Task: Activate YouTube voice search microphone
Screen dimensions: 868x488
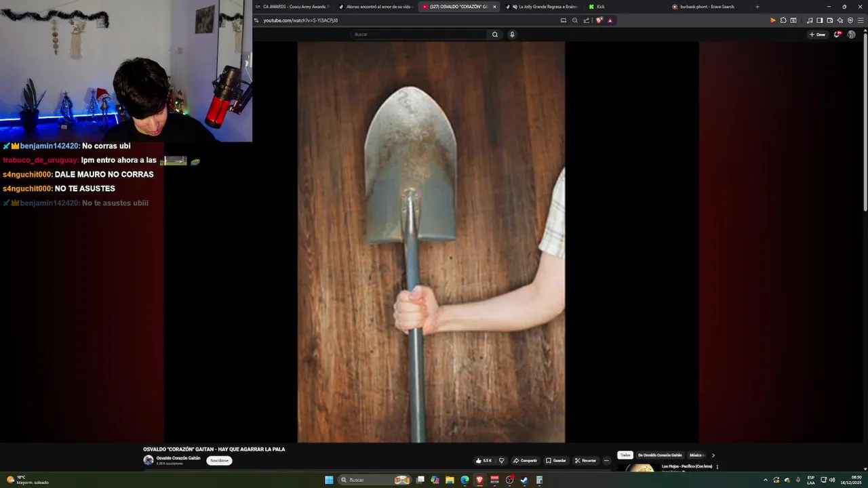Action: point(512,35)
